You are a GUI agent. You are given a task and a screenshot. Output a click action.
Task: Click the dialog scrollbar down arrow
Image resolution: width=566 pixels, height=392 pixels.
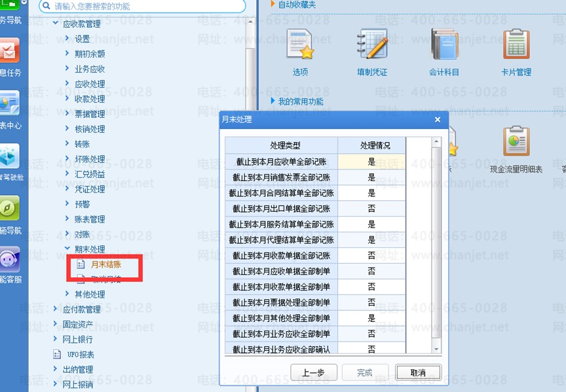[x=436, y=349]
